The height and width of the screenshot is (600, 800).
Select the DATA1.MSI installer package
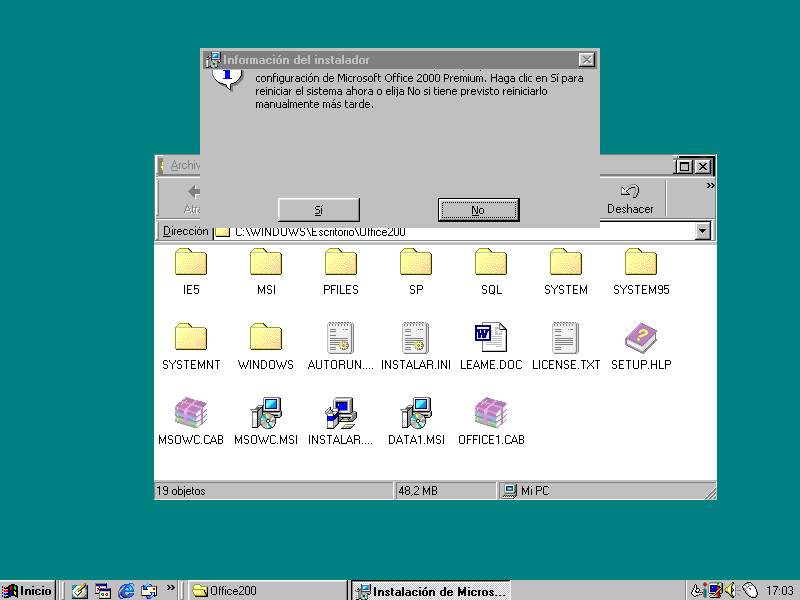(416, 414)
